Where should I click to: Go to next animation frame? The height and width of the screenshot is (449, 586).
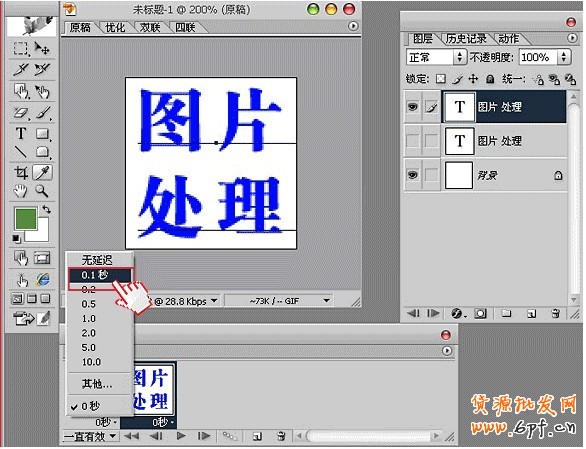tap(204, 436)
